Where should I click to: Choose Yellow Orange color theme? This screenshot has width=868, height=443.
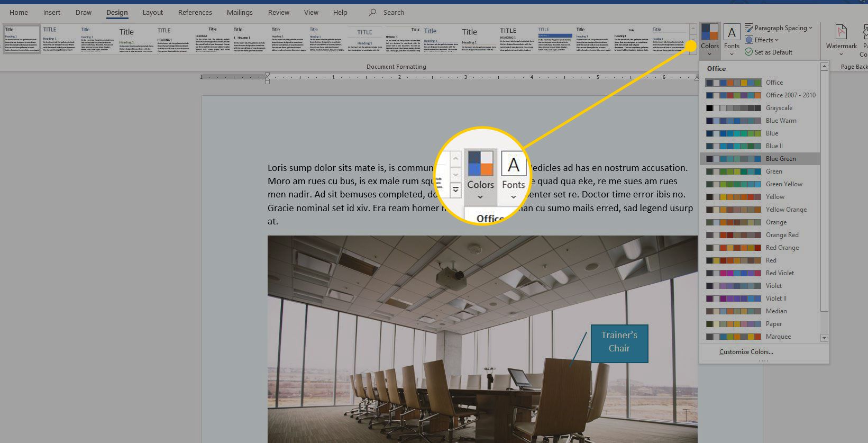tap(760, 210)
